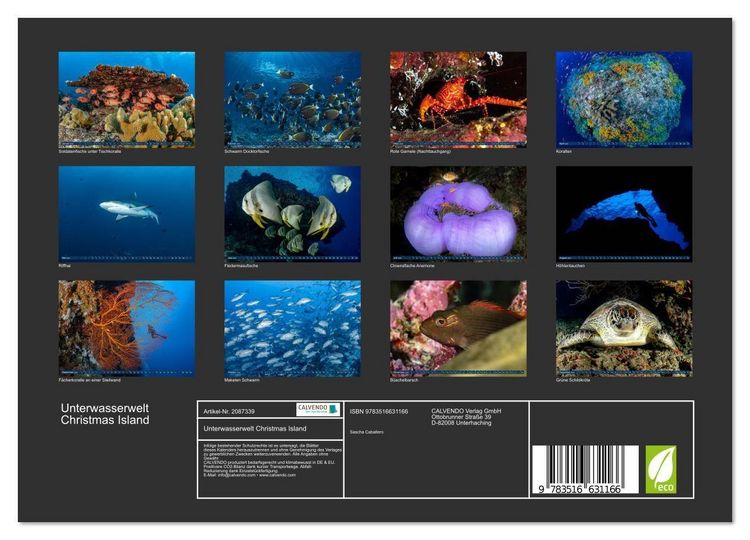This screenshot has height=540, width=750.
Task: Click the large 'Unterwasserwelt Christmas Island' title
Action: coord(105,414)
